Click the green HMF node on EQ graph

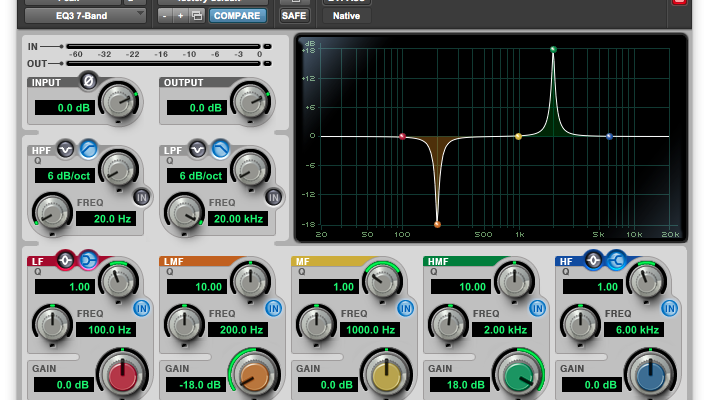(553, 49)
